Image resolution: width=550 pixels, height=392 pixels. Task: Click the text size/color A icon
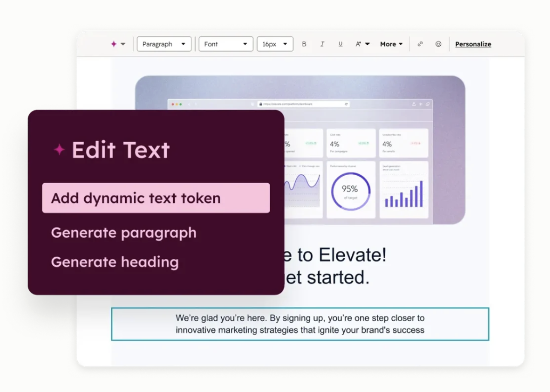(359, 44)
